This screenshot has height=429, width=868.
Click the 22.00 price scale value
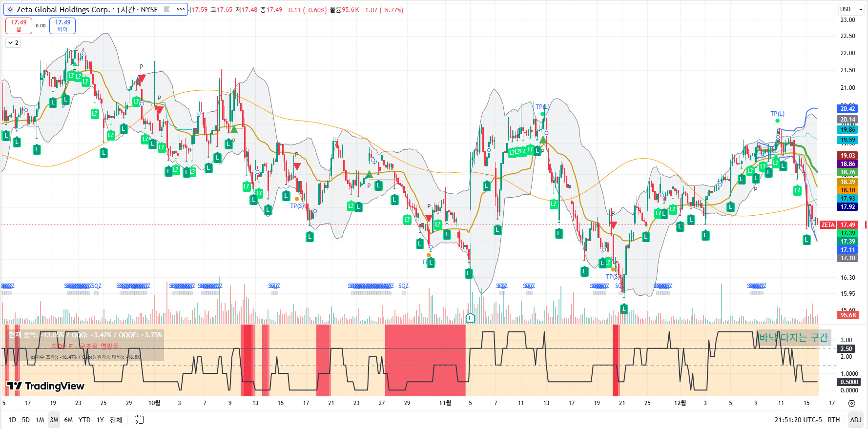pos(847,53)
